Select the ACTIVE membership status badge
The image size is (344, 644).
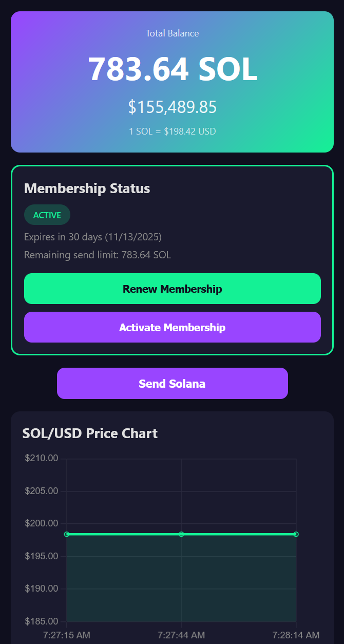(47, 215)
